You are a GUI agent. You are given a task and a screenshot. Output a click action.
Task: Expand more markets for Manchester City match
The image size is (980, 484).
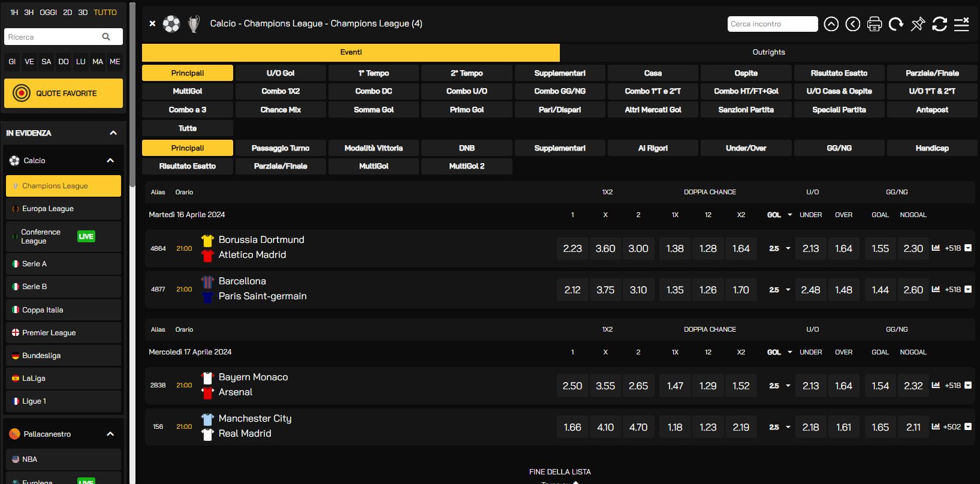click(968, 427)
